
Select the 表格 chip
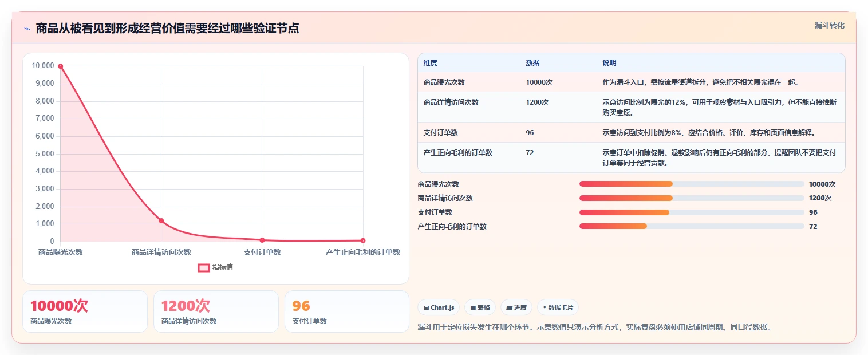click(480, 307)
